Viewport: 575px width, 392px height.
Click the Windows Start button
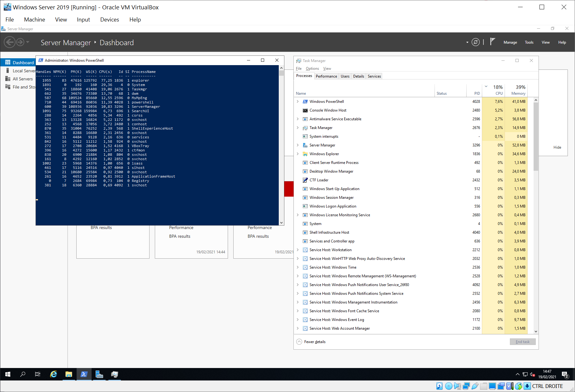(x=8, y=374)
